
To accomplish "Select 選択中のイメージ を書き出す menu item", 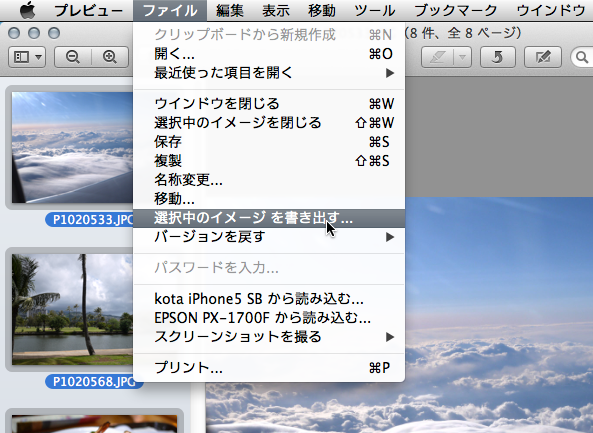I will pyautogui.click(x=269, y=218).
